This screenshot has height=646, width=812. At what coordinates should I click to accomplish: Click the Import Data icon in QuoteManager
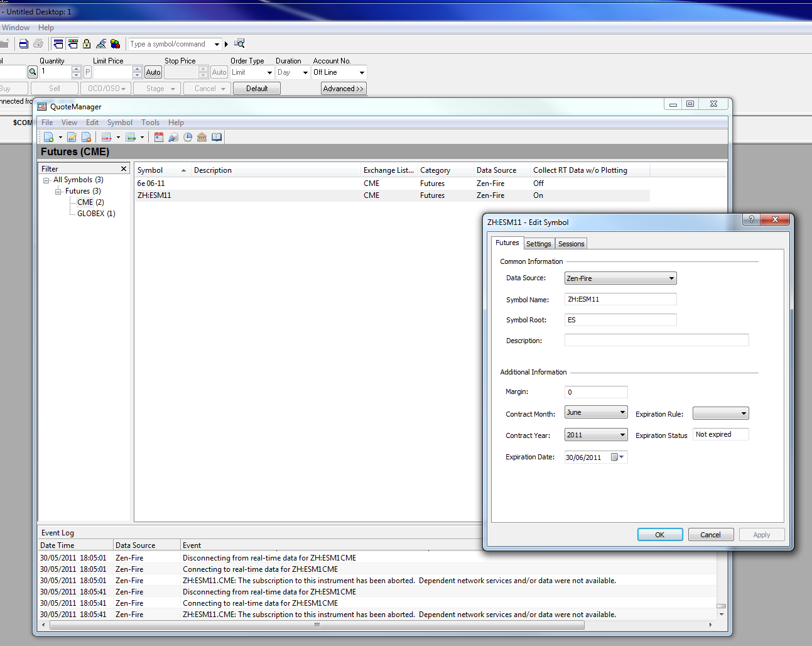pos(106,137)
